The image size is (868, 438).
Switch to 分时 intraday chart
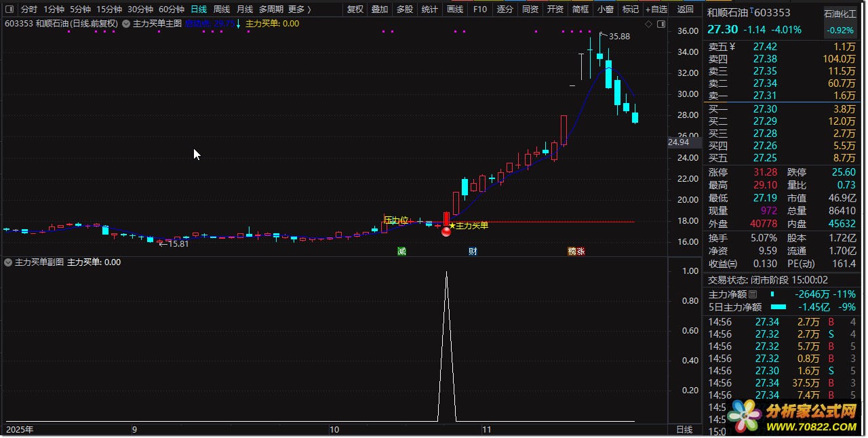coord(29,9)
